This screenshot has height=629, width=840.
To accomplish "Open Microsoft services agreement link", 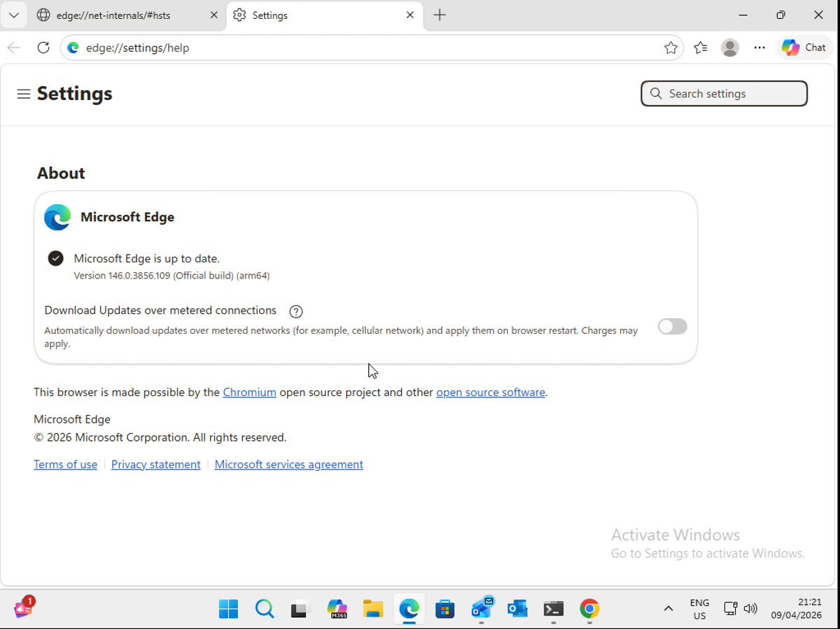I will coord(288,465).
